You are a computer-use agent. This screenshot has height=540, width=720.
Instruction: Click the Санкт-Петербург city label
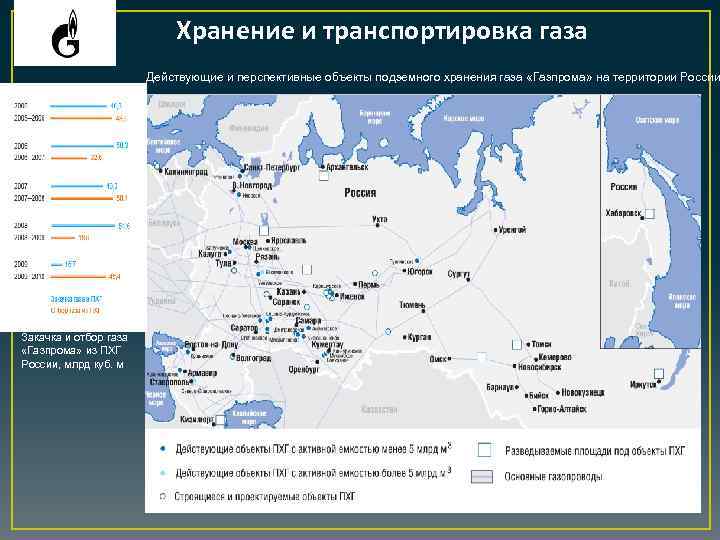[x=272, y=168]
